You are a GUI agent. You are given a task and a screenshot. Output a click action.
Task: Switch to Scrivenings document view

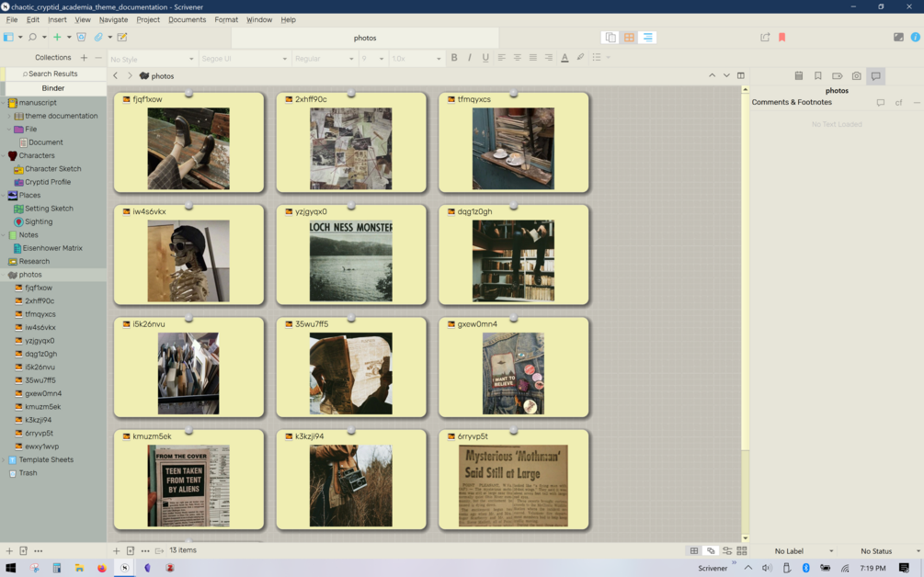tap(610, 37)
